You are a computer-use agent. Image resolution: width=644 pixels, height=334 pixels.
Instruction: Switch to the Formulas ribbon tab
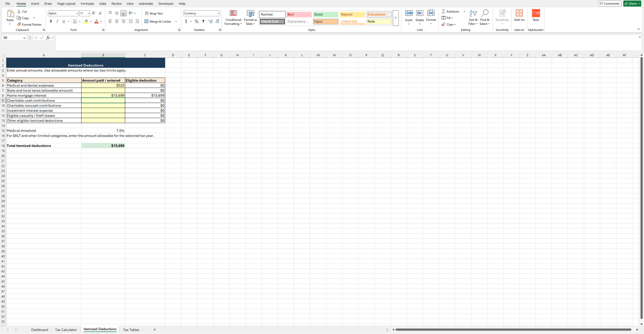pyautogui.click(x=87, y=3)
